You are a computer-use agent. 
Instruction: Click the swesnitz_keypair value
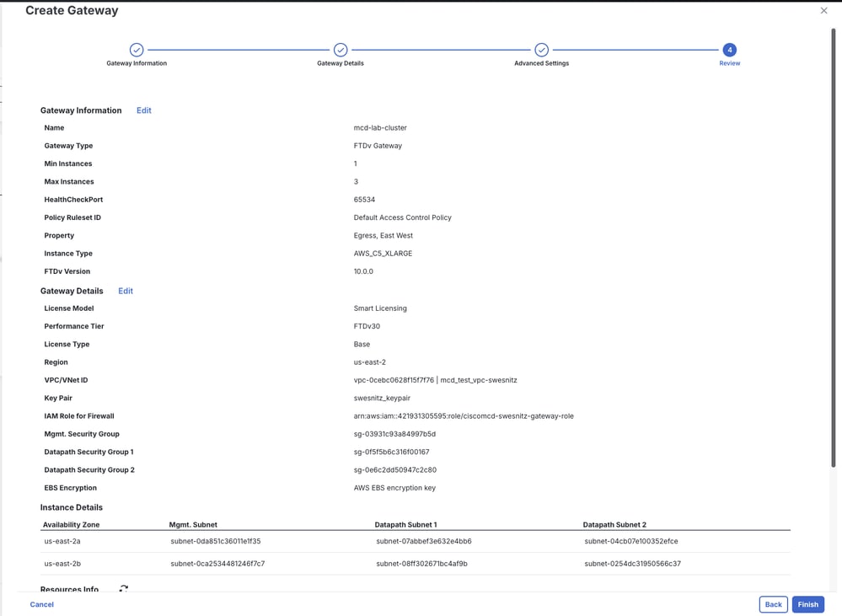click(x=382, y=398)
